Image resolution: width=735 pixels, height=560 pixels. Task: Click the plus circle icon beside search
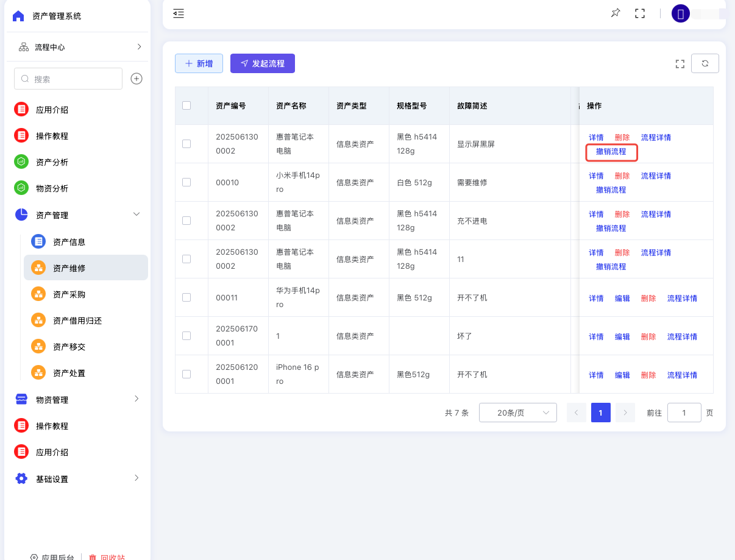pos(137,79)
